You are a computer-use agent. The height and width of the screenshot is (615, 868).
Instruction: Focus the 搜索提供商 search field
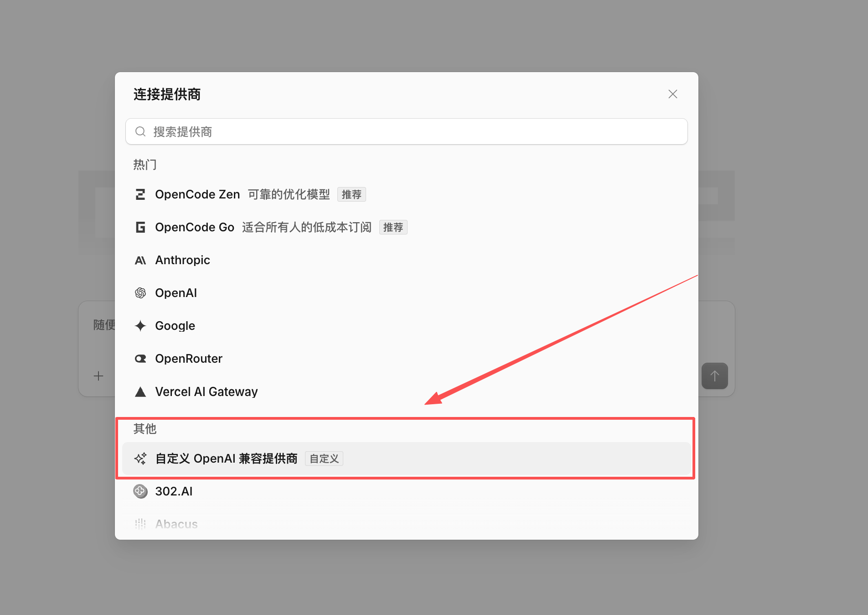[406, 131]
